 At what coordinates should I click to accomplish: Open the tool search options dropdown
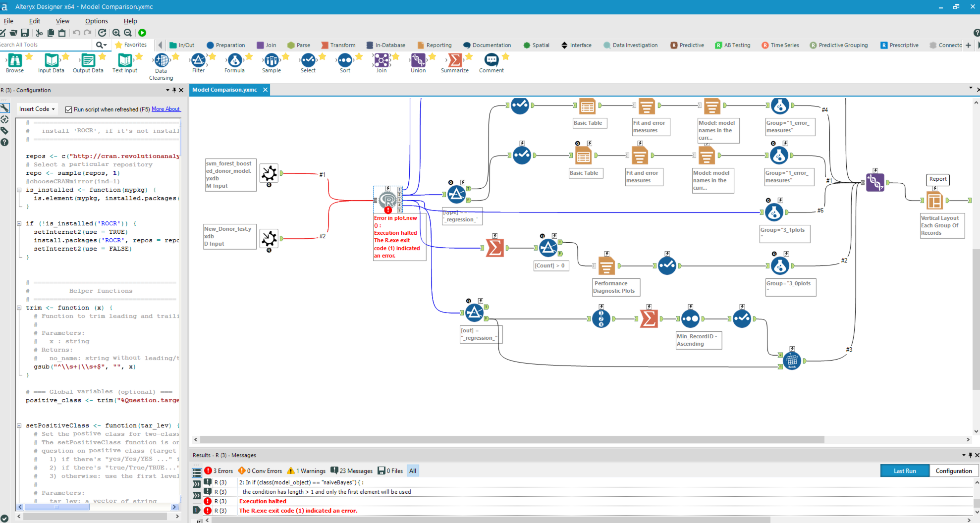[x=102, y=45]
